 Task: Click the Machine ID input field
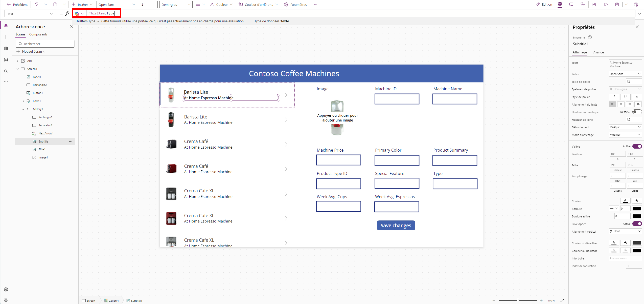click(397, 99)
